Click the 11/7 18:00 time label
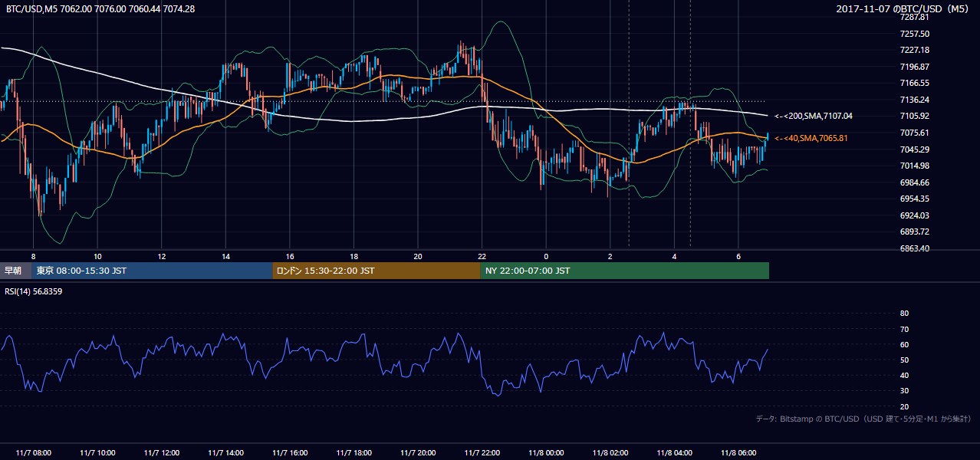The width and height of the screenshot is (980, 460). [x=354, y=453]
